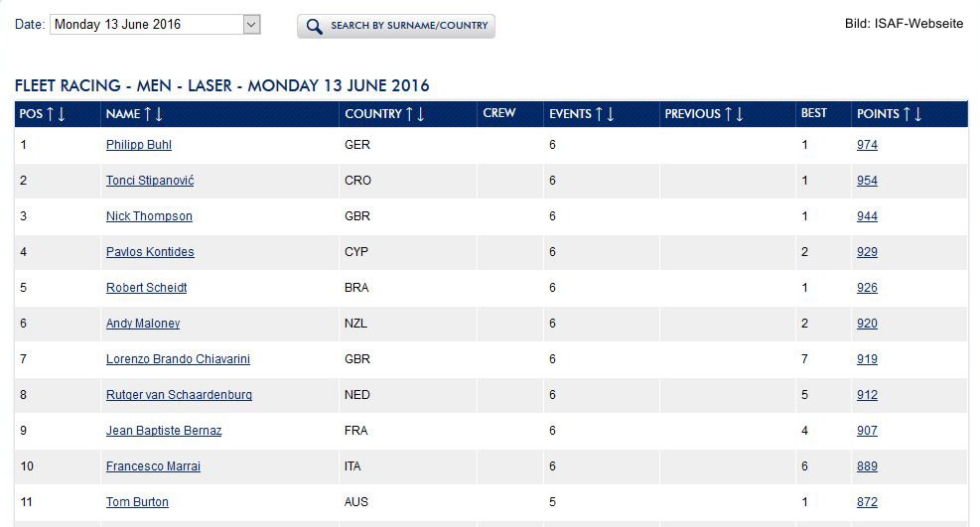
Task: Click Search by Surname/Country button
Action: pyautogui.click(x=396, y=26)
